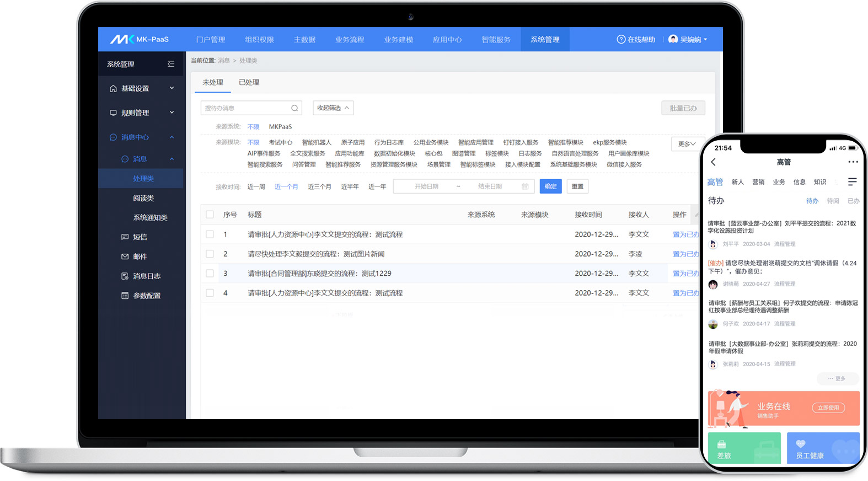Image resolution: width=868 pixels, height=481 pixels.
Task: Expand the 基础设置 sidebar section
Action: point(141,88)
